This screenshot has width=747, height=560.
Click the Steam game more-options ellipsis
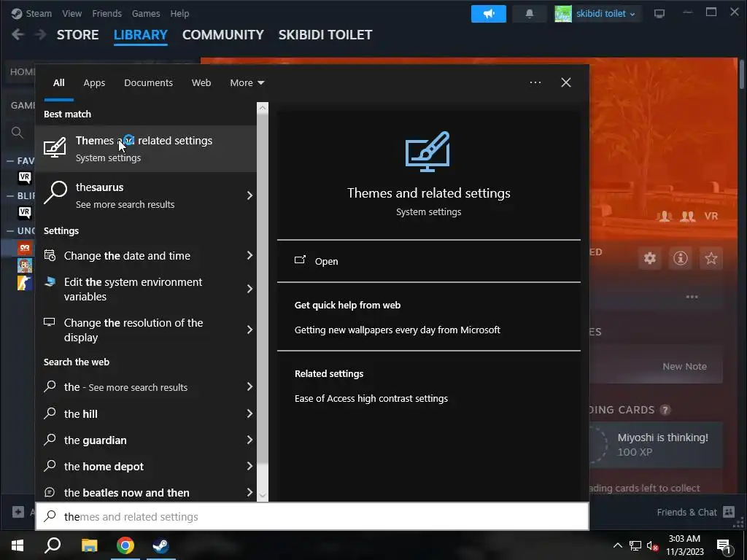coord(692,297)
